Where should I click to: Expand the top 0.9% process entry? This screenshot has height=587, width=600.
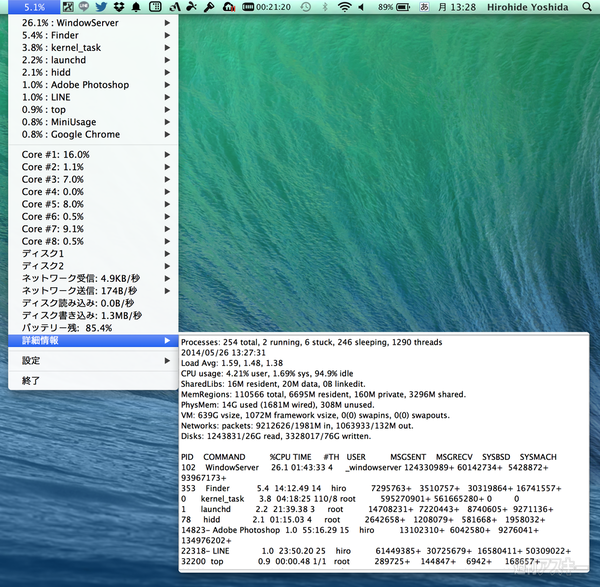(x=93, y=109)
